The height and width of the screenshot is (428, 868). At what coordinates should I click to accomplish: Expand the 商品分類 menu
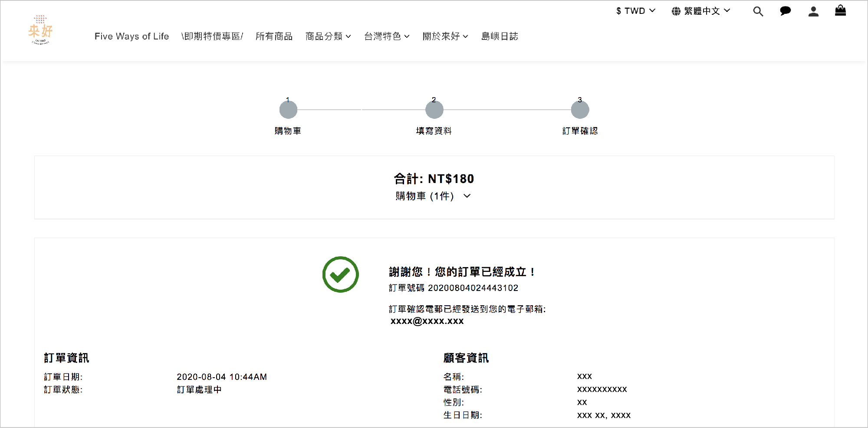tap(328, 36)
